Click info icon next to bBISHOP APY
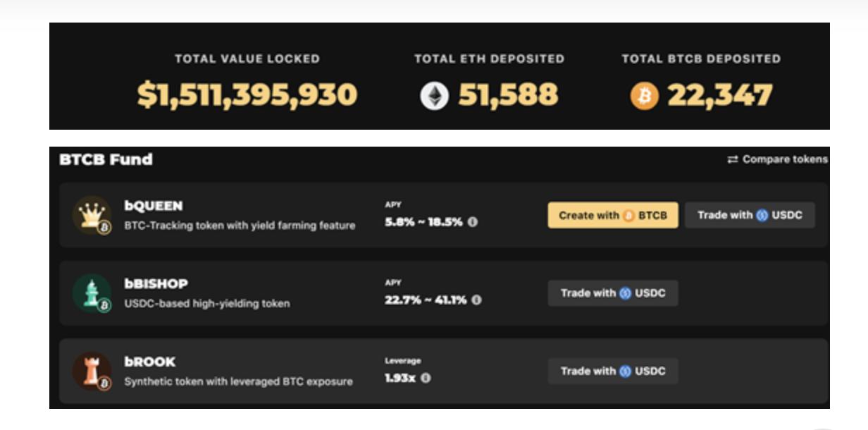This screenshot has width=868, height=430. pos(477,300)
